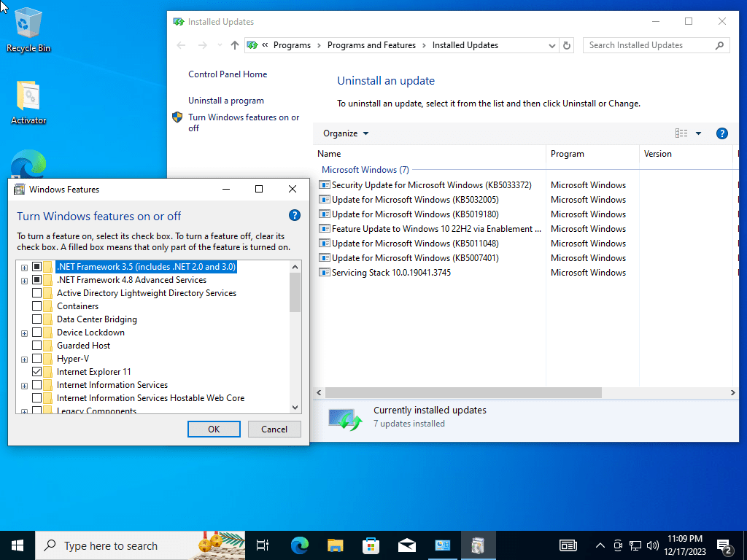Go up one level with the Up arrow
This screenshot has width=747, height=560.
pos(234,45)
